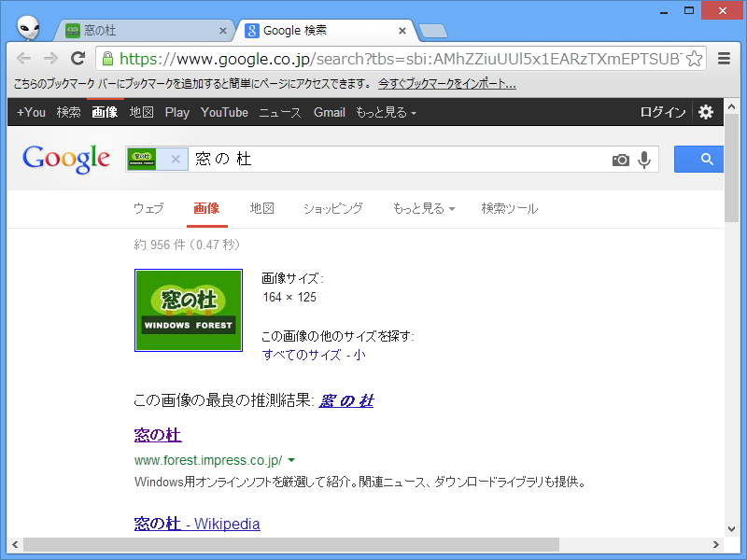
Task: Select the 地図 search results tab
Action: click(262, 208)
